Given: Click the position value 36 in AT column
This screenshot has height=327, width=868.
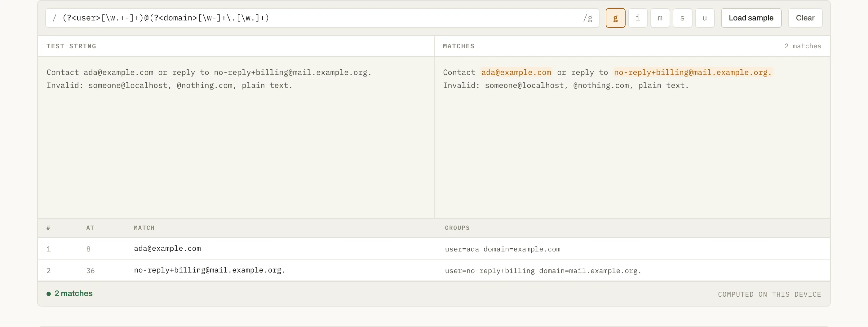Looking at the screenshot, I should pos(90,270).
